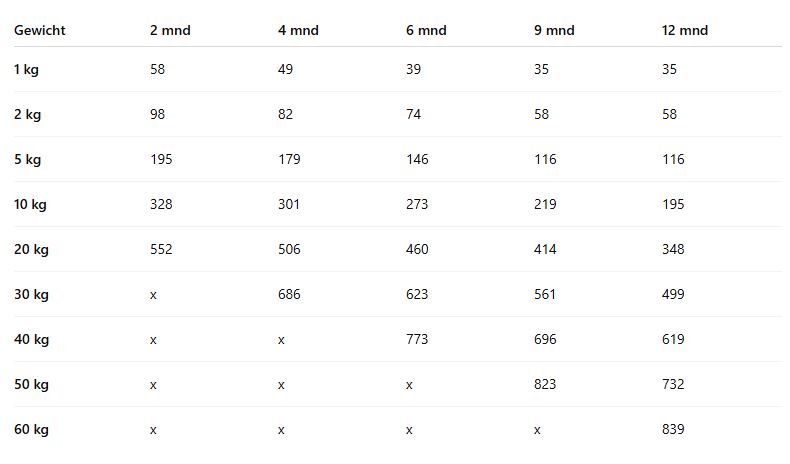
Task: Select the cell showing 552
Action: [x=161, y=249]
